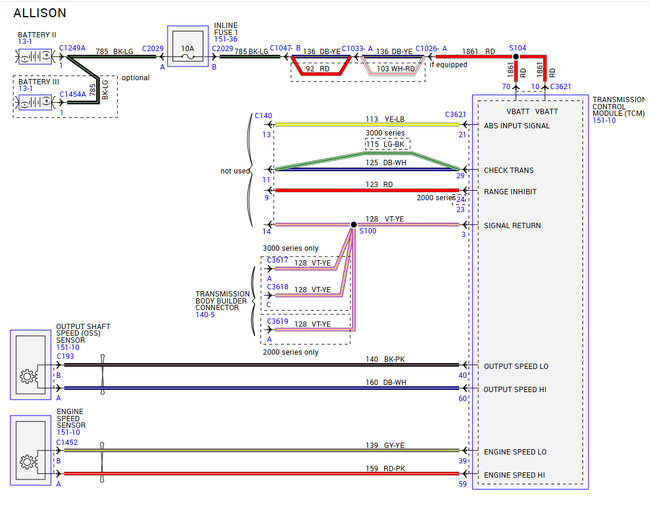Screen dimensions: 650x505
Task: Select the ABS INPUT SIGNAL pin label
Action: [x=517, y=126]
